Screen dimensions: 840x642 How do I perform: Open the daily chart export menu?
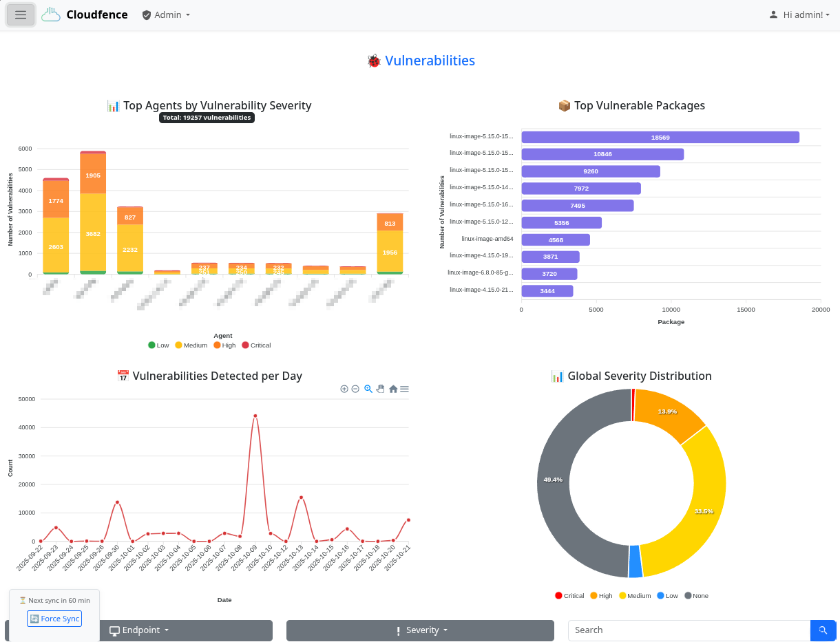[x=405, y=389]
